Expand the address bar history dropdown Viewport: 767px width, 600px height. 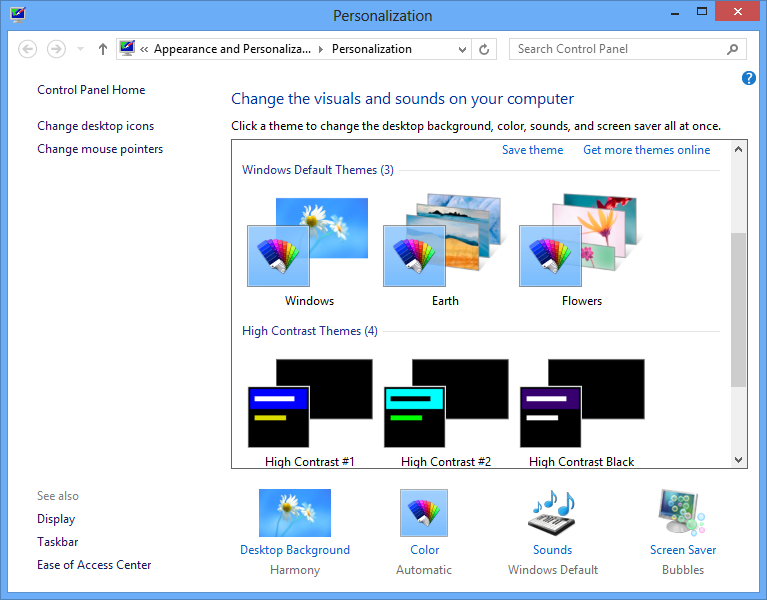tap(462, 49)
